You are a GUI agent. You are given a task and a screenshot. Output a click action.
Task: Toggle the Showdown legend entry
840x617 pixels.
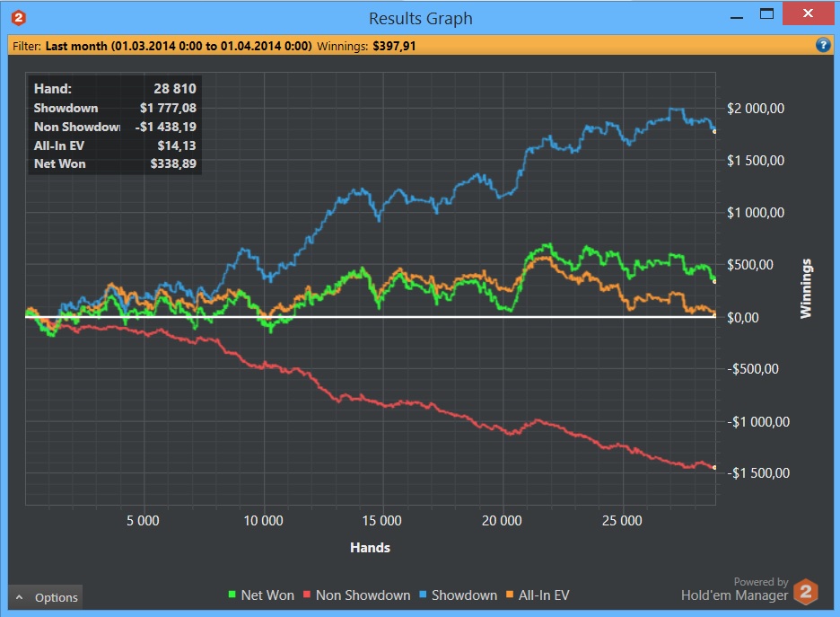click(x=458, y=595)
